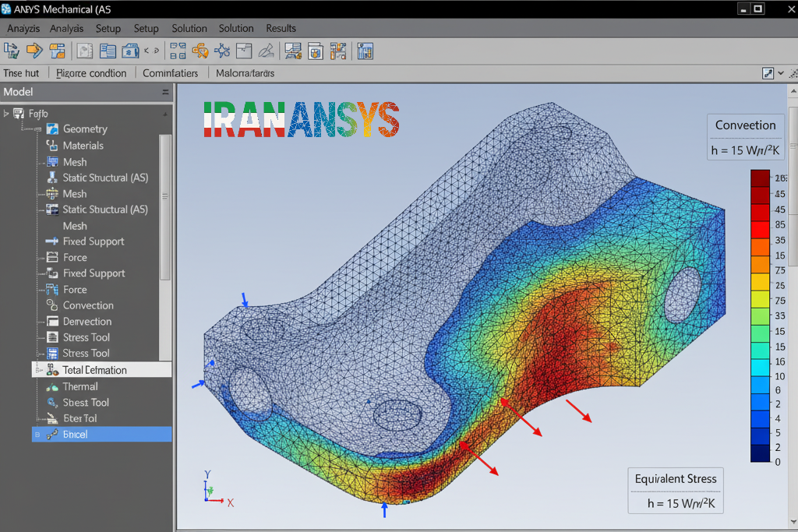Click the orange and blue blocks toolbar icon
The image size is (798, 532).
click(x=57, y=51)
